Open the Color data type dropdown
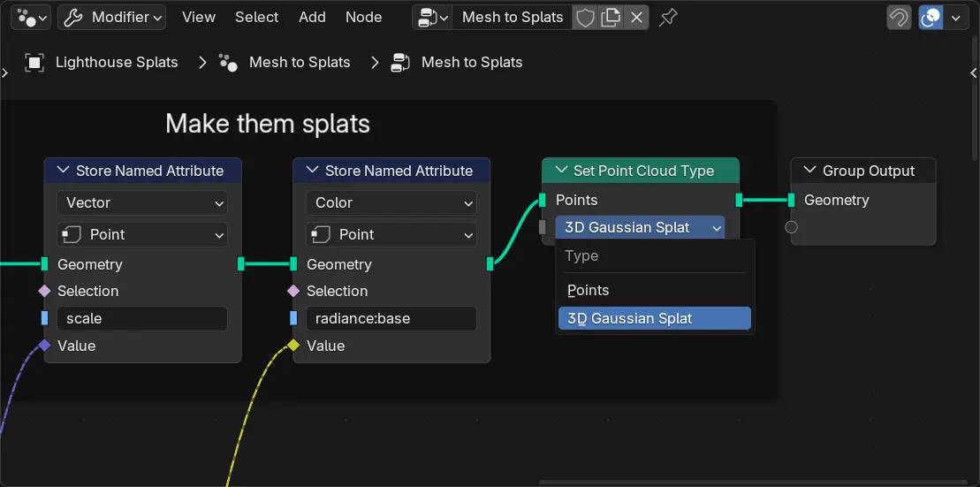Image resolution: width=980 pixels, height=487 pixels. click(391, 203)
